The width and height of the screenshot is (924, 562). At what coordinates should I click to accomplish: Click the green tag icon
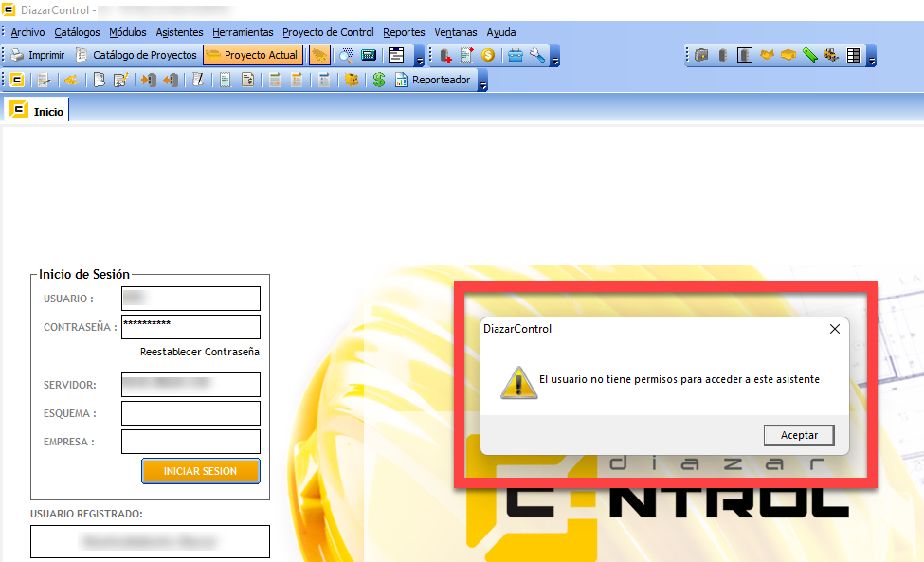(x=809, y=54)
